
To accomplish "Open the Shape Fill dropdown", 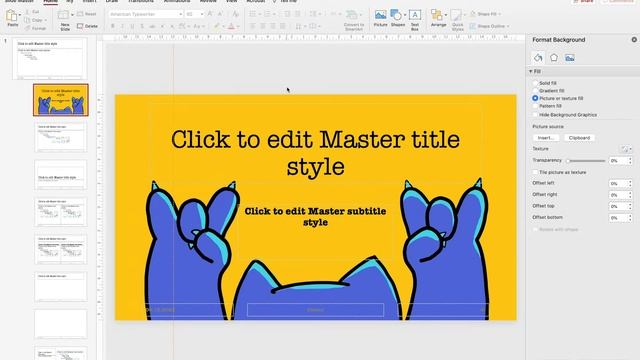I will (500, 14).
